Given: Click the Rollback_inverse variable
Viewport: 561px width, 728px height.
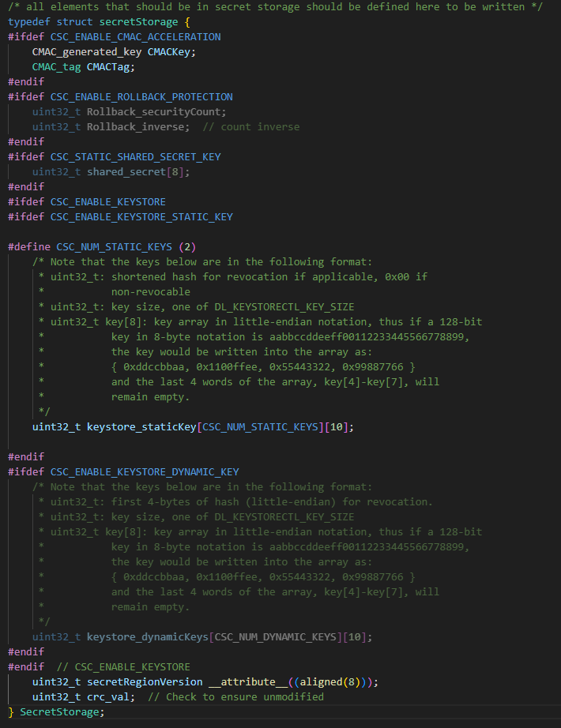Looking at the screenshot, I should point(135,127).
